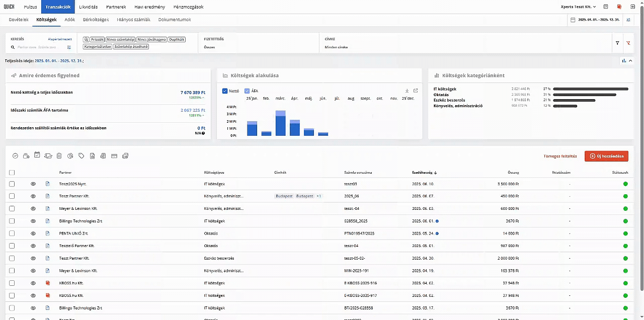Screen dimensions: 644x320
Task: Switch to the Adók tab
Action: [70, 20]
